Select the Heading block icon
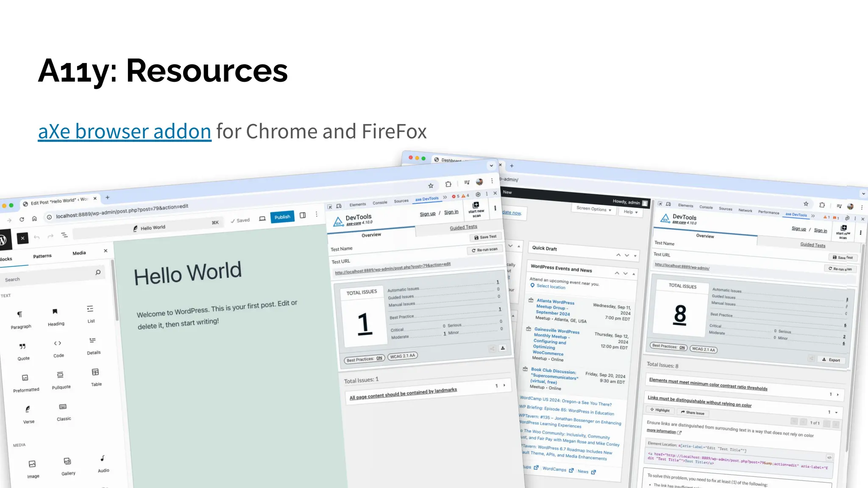The image size is (868, 488). (55, 312)
